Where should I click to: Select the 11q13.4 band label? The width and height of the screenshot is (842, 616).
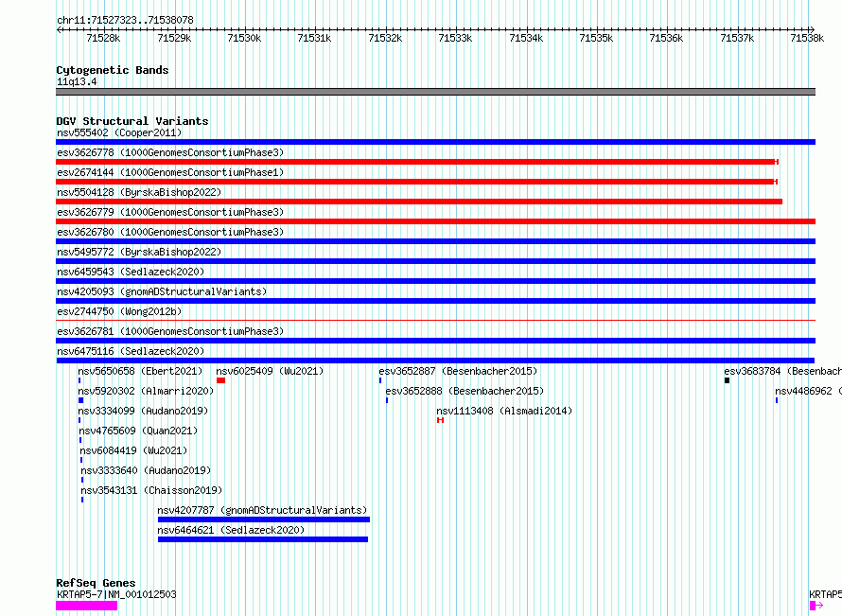[77, 81]
